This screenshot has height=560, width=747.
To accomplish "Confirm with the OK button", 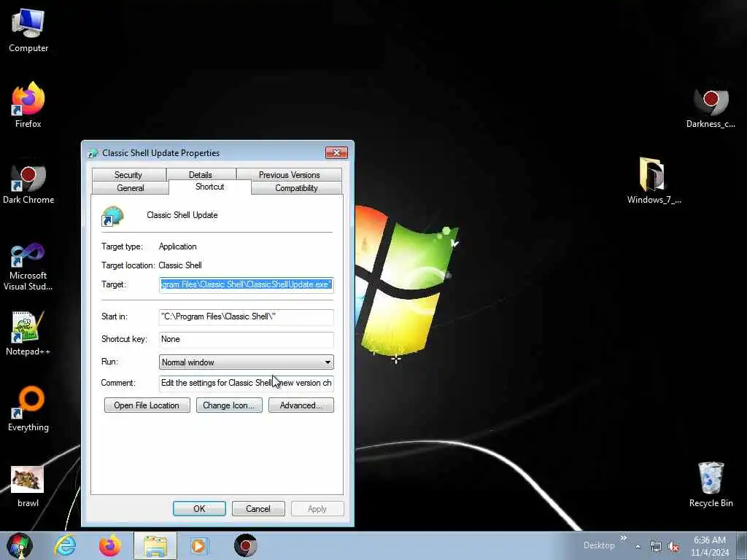I will (x=199, y=508).
